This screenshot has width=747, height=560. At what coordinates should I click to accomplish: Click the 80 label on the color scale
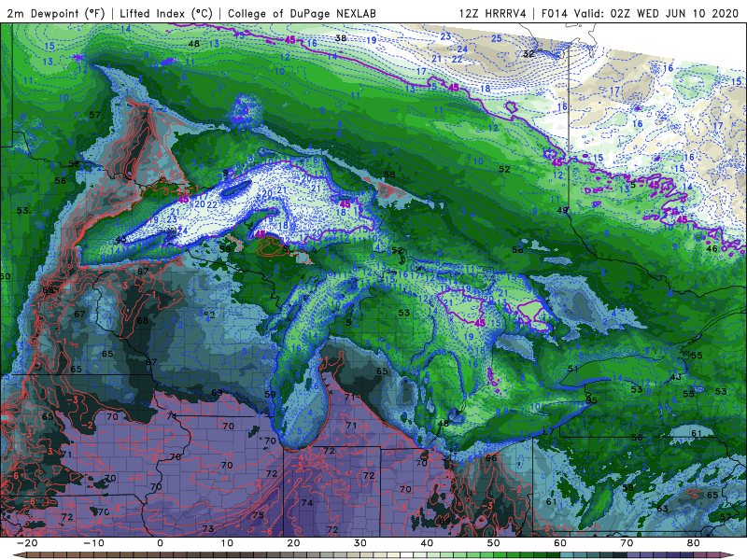[x=694, y=543]
